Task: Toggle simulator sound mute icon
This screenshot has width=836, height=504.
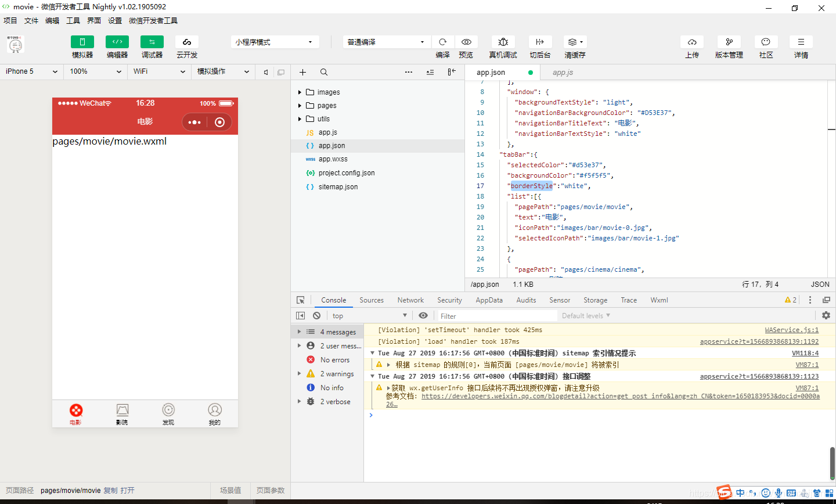Action: pos(266,72)
